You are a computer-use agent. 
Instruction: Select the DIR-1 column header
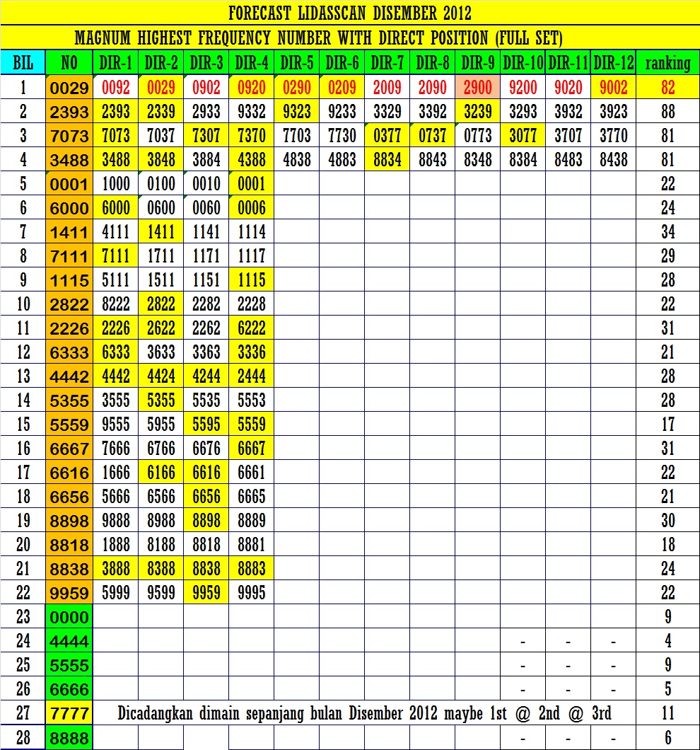pos(116,63)
